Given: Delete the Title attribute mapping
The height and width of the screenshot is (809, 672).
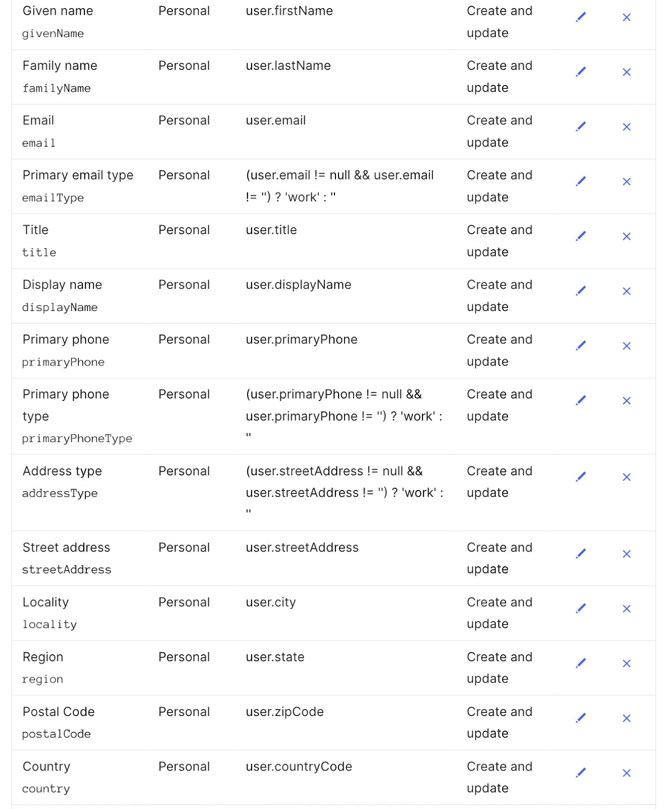Looking at the screenshot, I should click(x=627, y=237).
